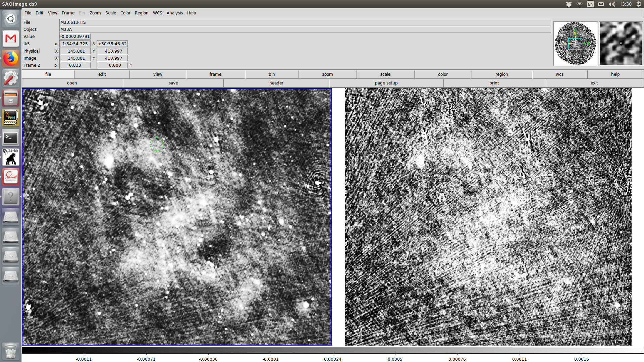The height and width of the screenshot is (362, 644).
Task: Open the Terminal dock icon
Action: click(x=11, y=137)
